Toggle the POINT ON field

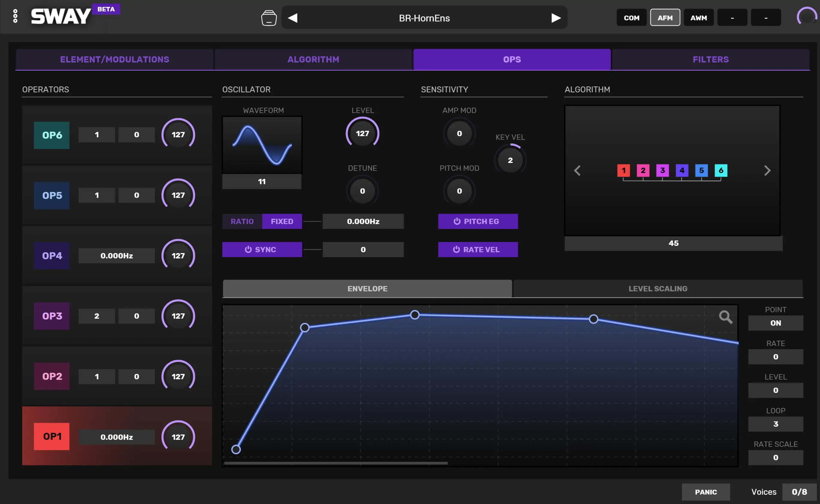(x=776, y=323)
